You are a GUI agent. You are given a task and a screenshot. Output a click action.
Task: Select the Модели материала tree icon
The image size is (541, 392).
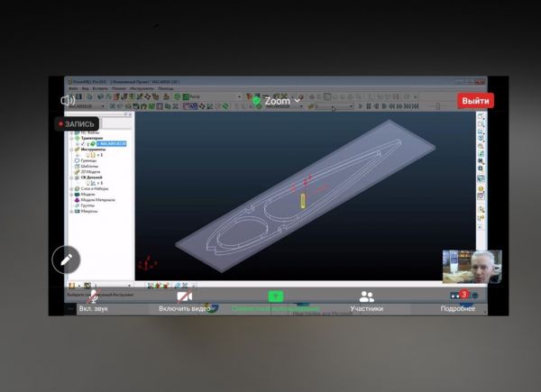click(78, 199)
